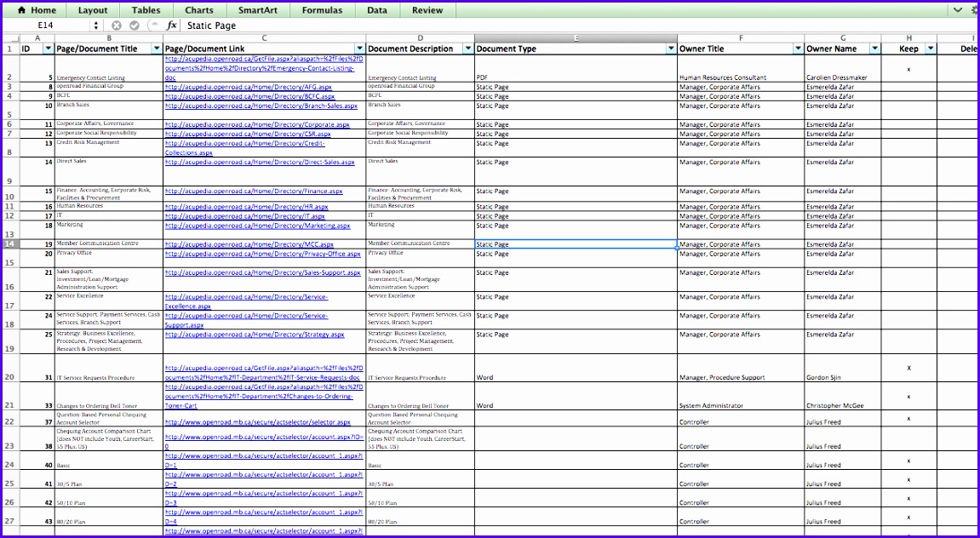The image size is (980, 538).
Task: Open the gear settings icon at top right
Action: click(975, 8)
